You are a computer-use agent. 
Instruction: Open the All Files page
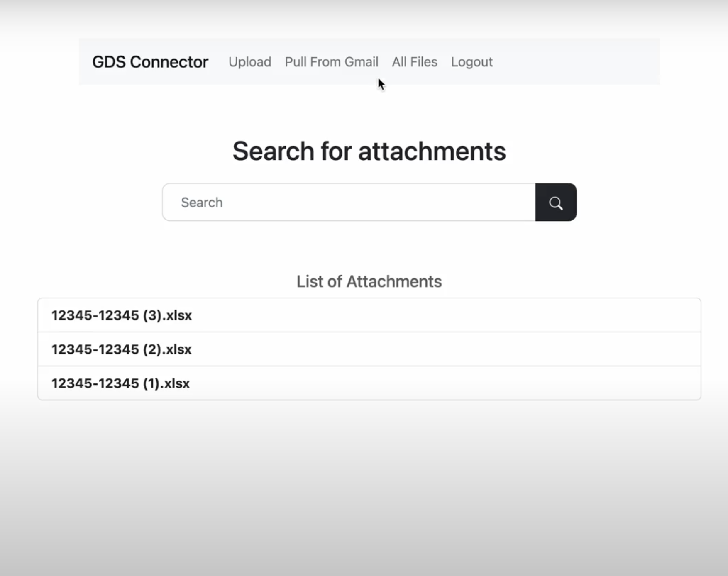pyautogui.click(x=415, y=62)
